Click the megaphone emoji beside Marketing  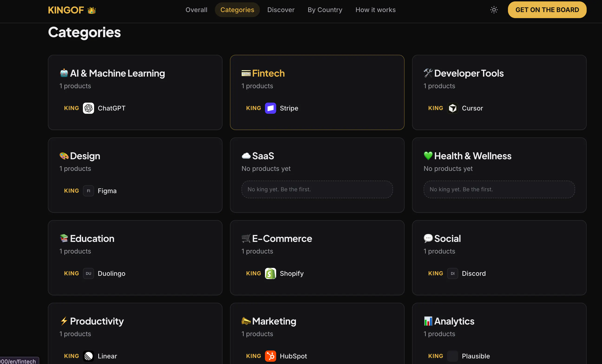tap(246, 321)
